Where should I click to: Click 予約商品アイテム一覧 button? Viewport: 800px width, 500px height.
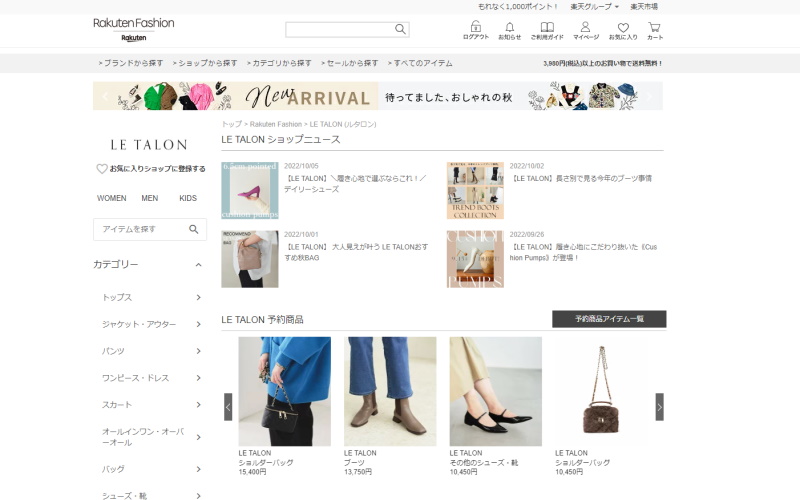(x=608, y=319)
